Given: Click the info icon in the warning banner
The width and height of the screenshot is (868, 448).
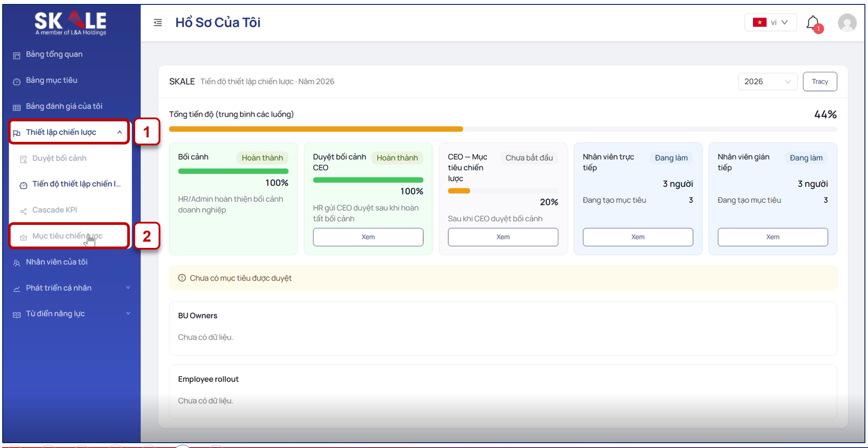Looking at the screenshot, I should pyautogui.click(x=182, y=278).
